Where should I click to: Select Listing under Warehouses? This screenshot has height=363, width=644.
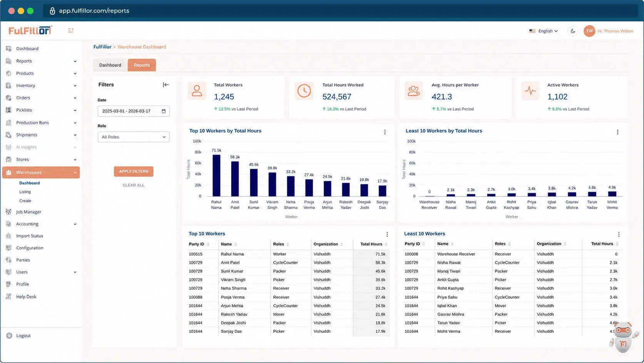25,192
